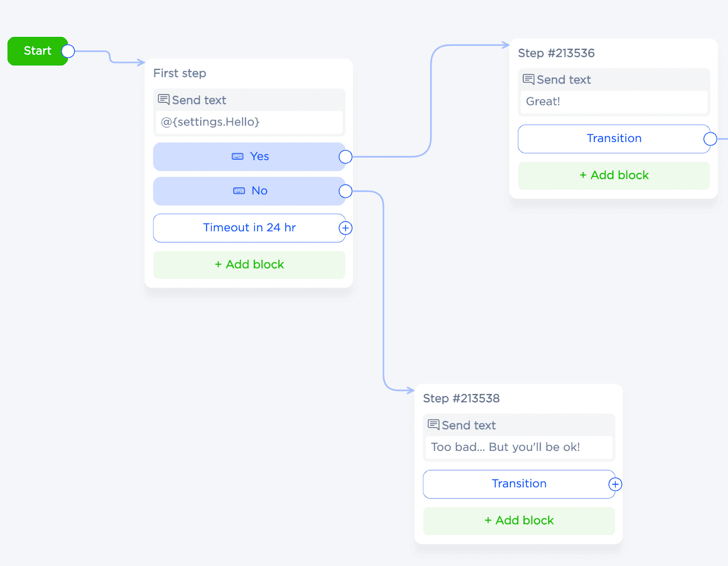Select the green Start node
728x566 pixels.
click(x=35, y=51)
